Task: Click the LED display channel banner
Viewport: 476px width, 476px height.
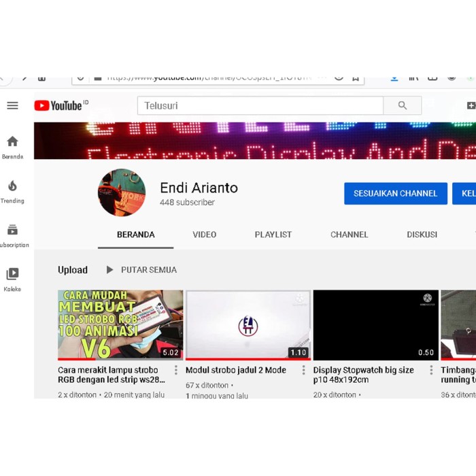Action: pos(255,141)
